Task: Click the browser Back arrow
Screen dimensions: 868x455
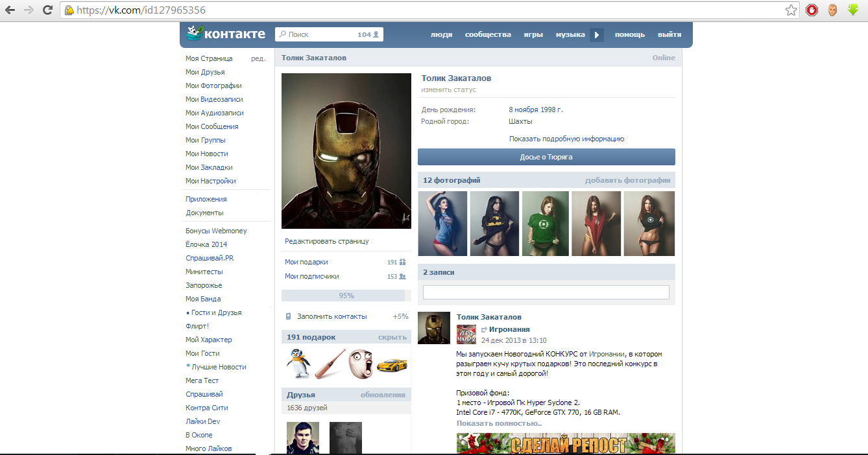Action: tap(10, 10)
